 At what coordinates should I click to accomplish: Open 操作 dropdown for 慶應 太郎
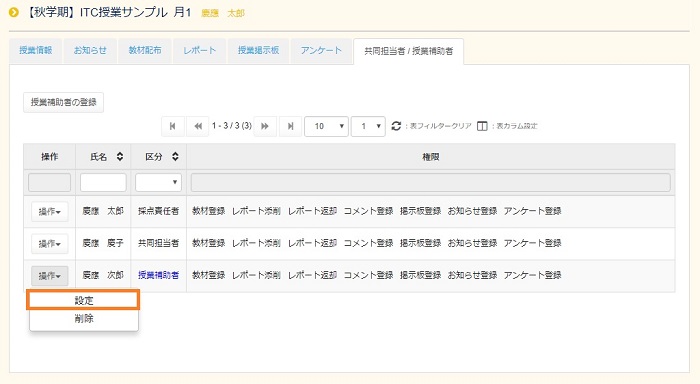click(x=50, y=212)
